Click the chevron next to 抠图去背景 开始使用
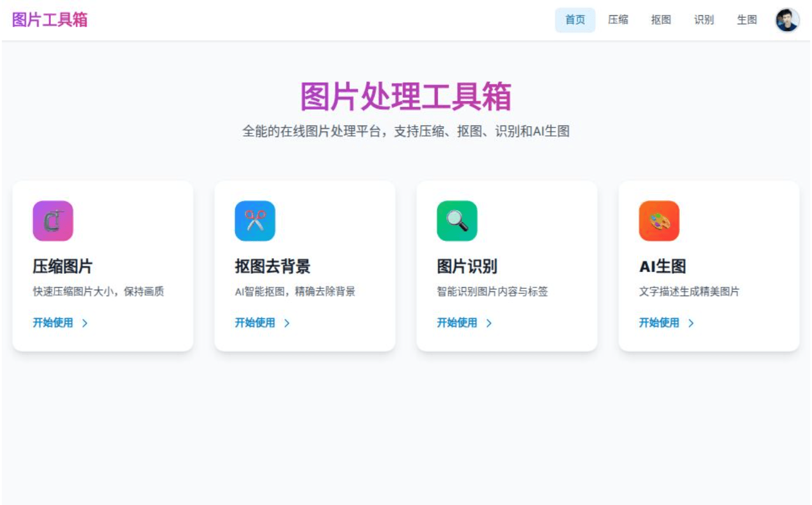812x505 pixels. pyautogui.click(x=287, y=323)
